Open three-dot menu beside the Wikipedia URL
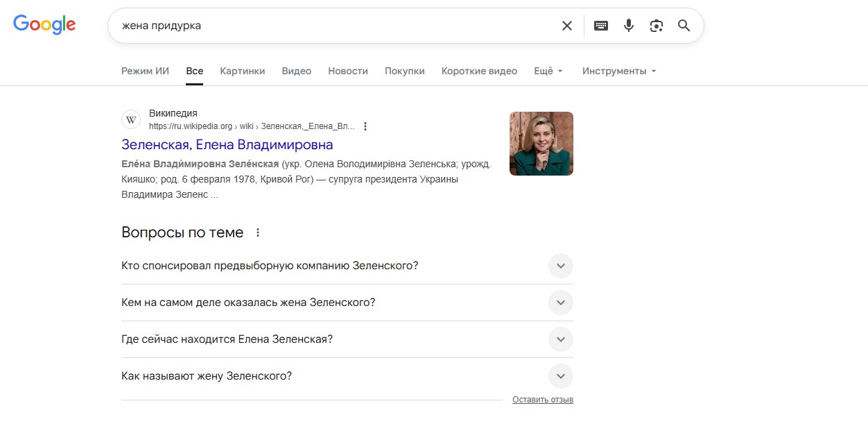 tap(365, 126)
